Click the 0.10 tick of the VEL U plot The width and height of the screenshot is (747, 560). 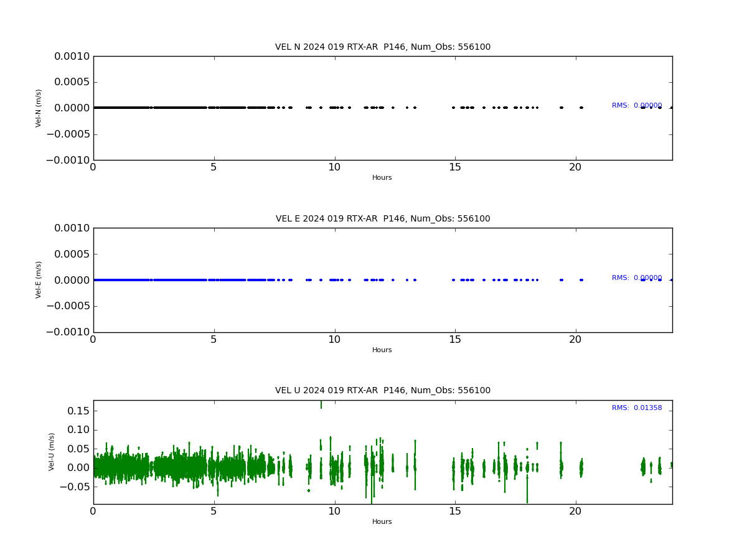click(x=78, y=430)
